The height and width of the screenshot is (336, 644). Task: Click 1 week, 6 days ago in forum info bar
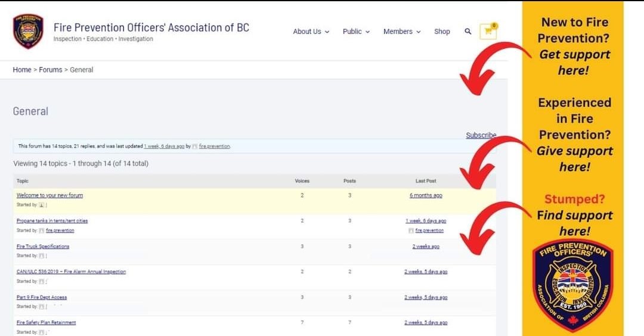165,146
